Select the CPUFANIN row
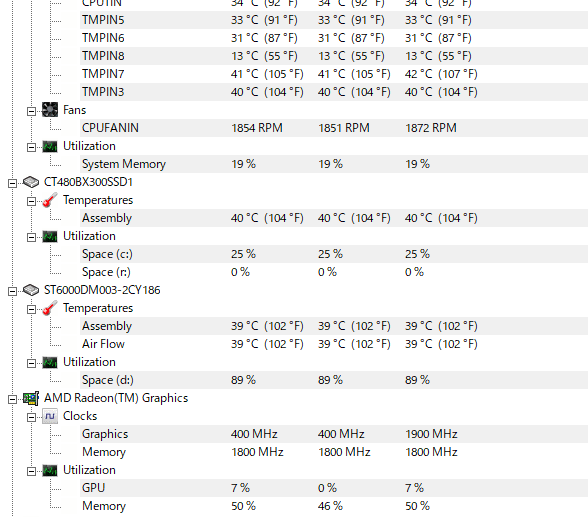 tap(334, 128)
